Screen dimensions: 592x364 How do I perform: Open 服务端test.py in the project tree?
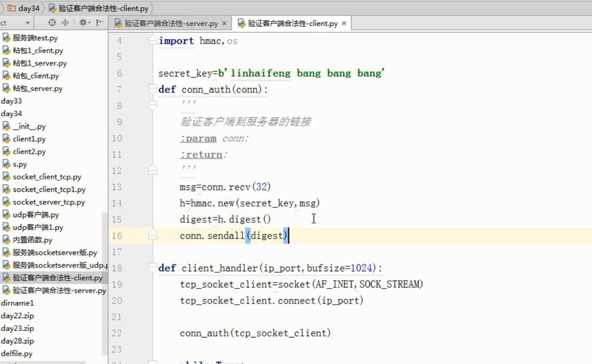30,38
